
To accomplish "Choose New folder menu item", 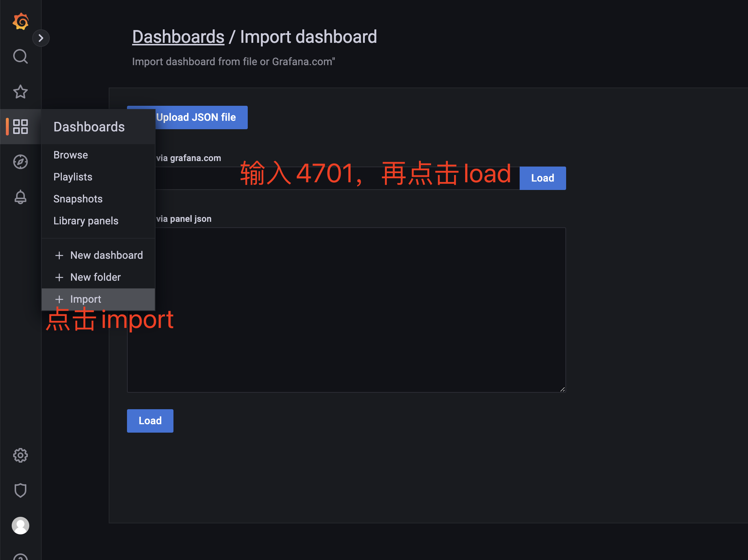I will (x=95, y=277).
